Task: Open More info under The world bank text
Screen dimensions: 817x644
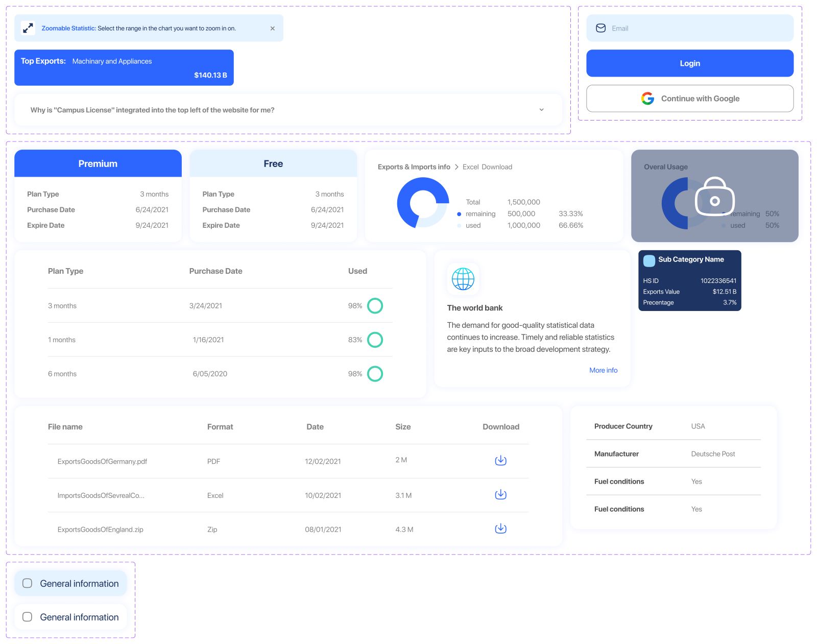Action: pos(604,370)
